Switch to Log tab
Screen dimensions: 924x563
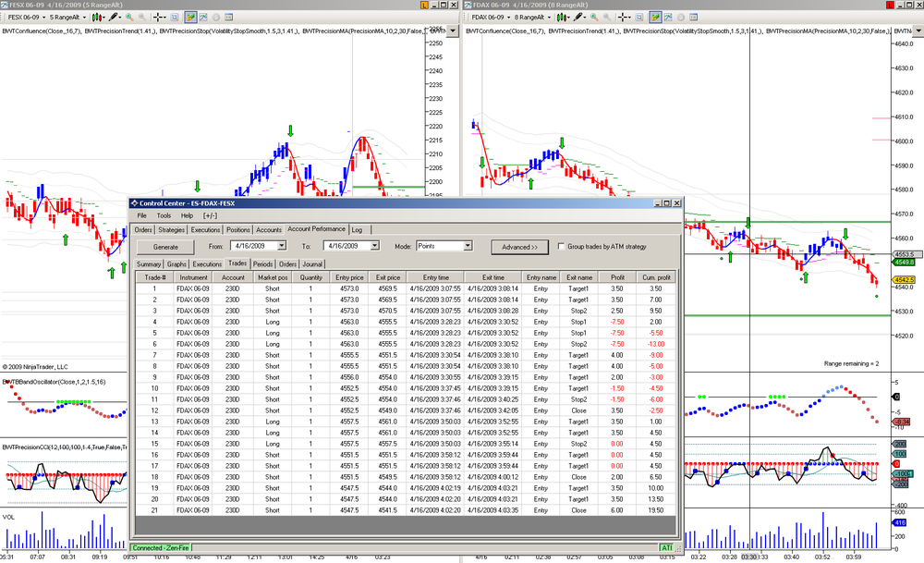(357, 230)
